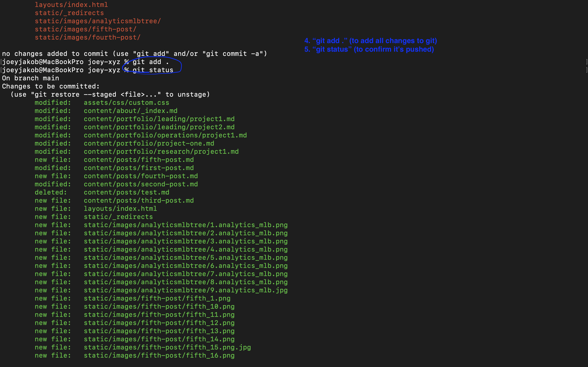Click the red layouts/index.html untracked entry

tap(71, 5)
